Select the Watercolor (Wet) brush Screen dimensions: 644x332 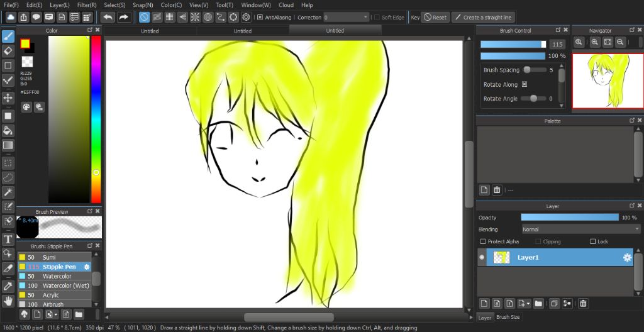tap(54, 285)
